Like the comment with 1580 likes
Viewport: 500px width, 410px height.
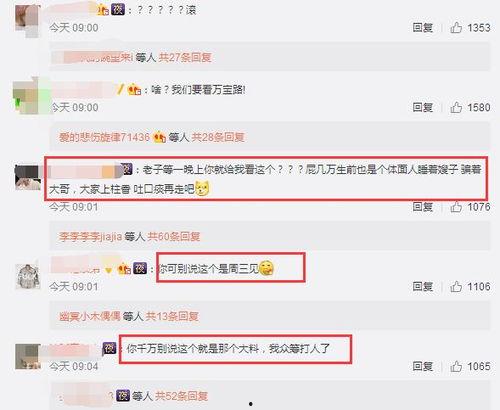pos(456,107)
